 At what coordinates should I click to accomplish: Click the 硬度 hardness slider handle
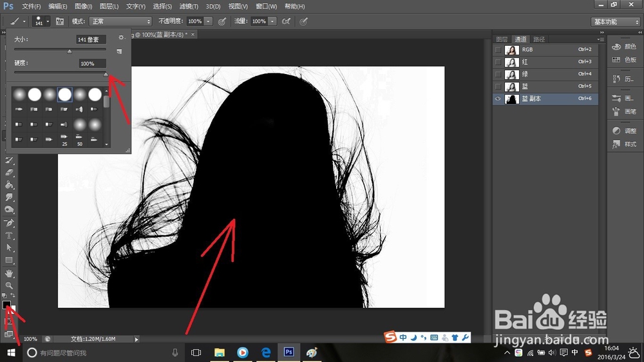[106, 74]
